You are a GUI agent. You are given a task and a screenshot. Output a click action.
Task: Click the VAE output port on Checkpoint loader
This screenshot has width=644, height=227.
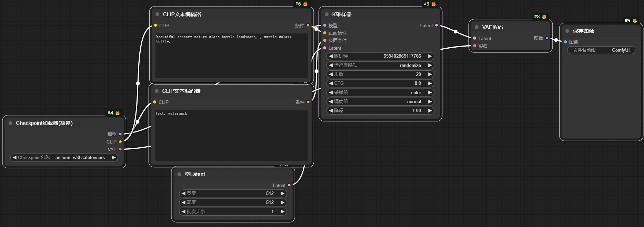pos(120,149)
